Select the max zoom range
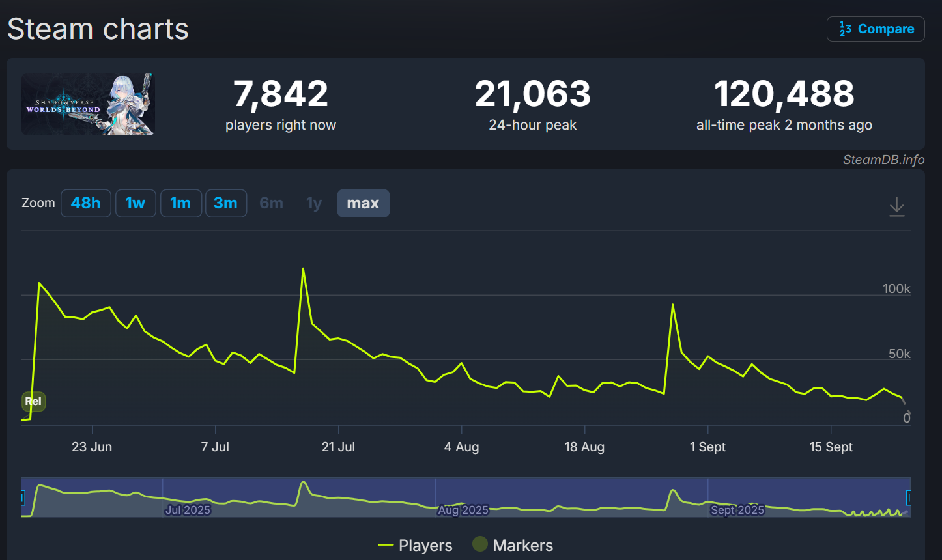 [363, 203]
